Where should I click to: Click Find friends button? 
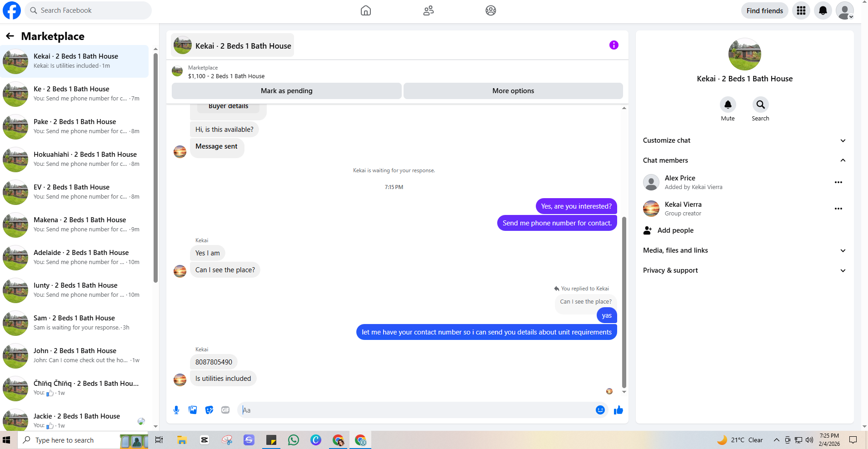pyautogui.click(x=765, y=10)
